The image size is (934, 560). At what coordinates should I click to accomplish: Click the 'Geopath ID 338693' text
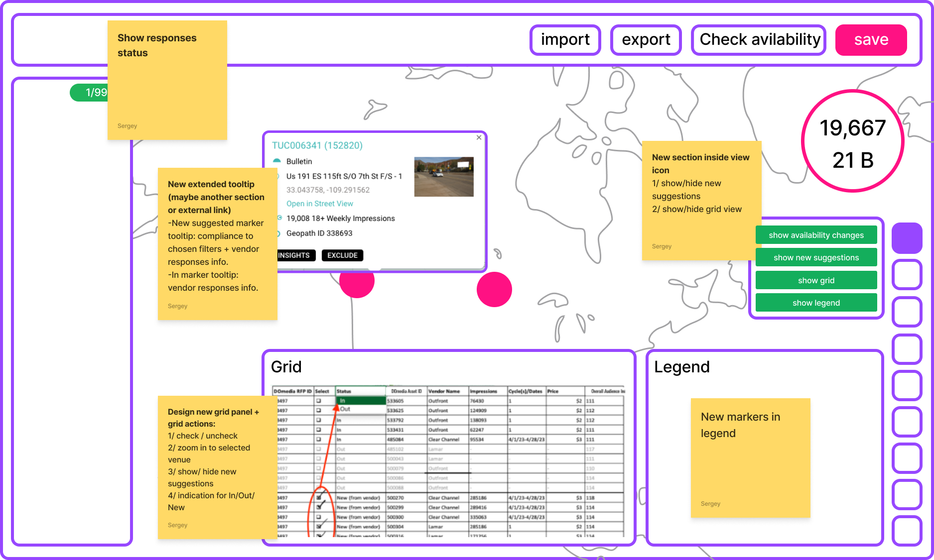[319, 233]
